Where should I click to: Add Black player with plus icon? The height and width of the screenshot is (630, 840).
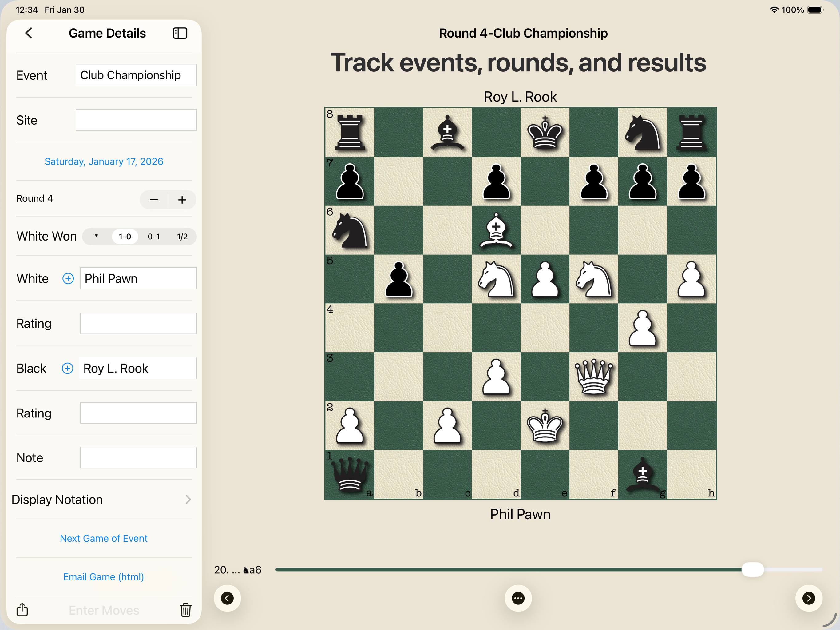pos(68,368)
